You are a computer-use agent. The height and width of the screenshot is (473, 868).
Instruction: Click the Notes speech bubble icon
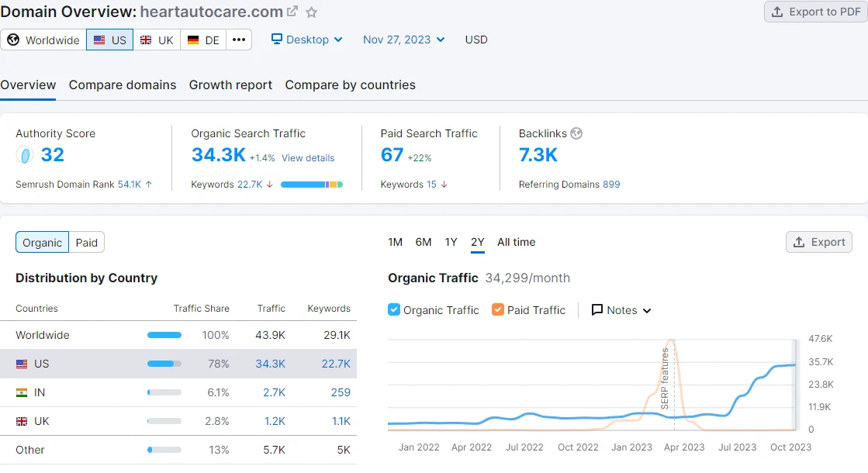point(597,309)
